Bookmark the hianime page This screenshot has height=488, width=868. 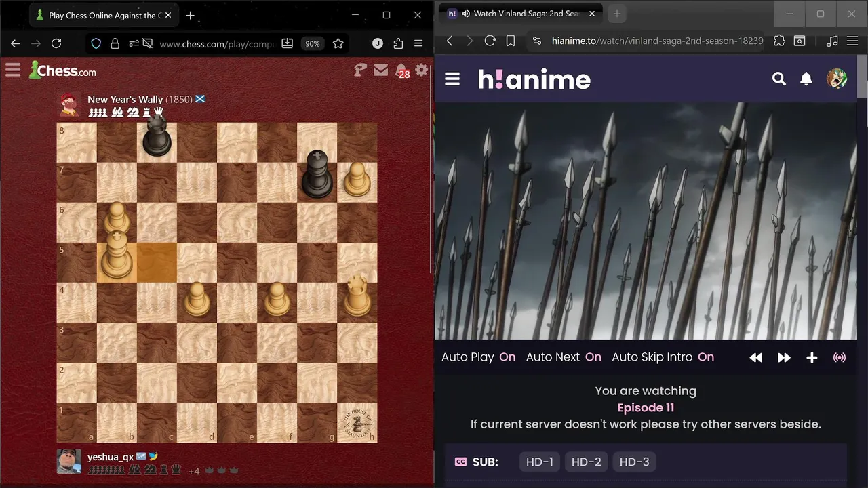[511, 41]
